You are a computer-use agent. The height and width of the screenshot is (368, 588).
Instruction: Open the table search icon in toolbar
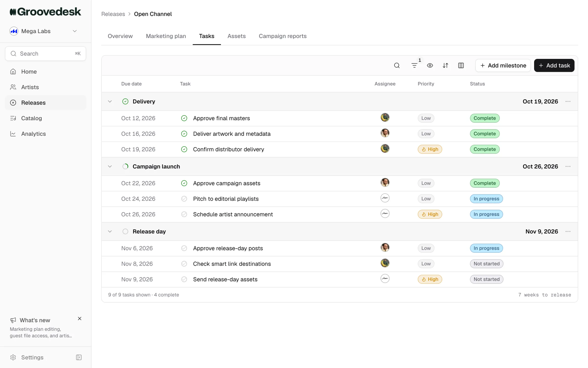click(397, 66)
